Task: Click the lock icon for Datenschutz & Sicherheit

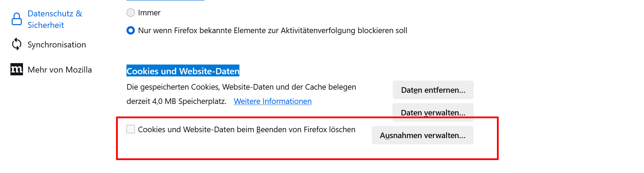Action: pos(17,19)
